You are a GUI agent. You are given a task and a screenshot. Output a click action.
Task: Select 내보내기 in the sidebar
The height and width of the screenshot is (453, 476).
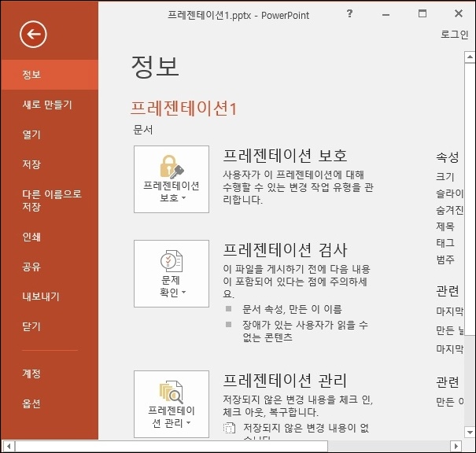coord(50,296)
